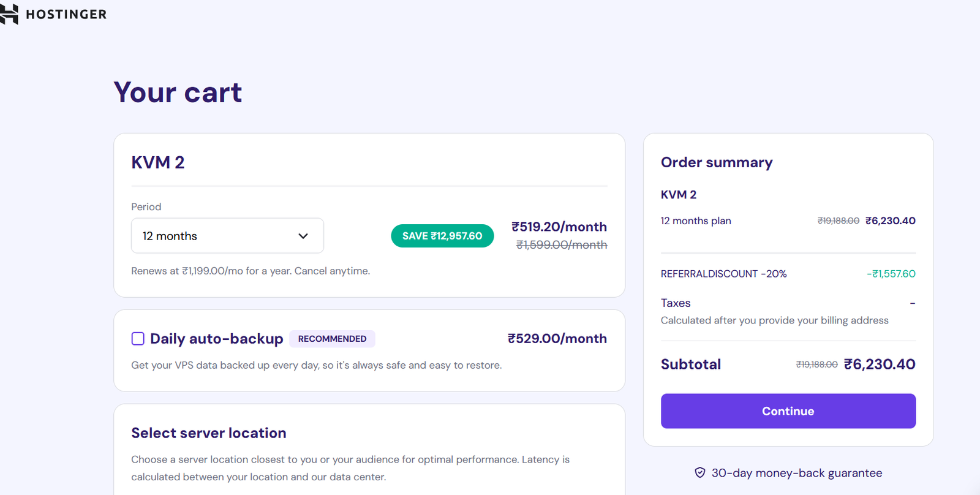Click the green -₹1,557.60 discount amount
The height and width of the screenshot is (495, 980).
pos(891,274)
